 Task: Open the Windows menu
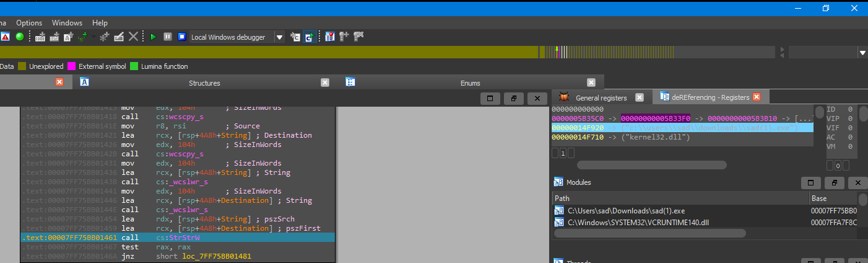click(x=67, y=23)
